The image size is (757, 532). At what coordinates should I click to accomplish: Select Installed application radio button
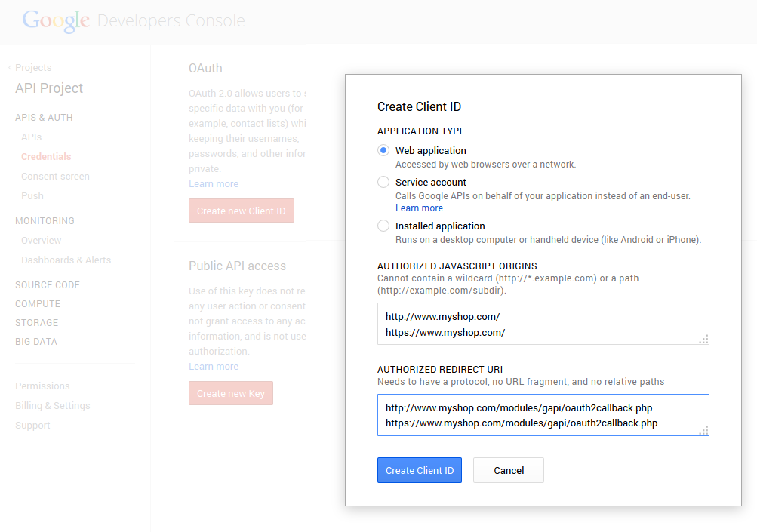coord(383,226)
